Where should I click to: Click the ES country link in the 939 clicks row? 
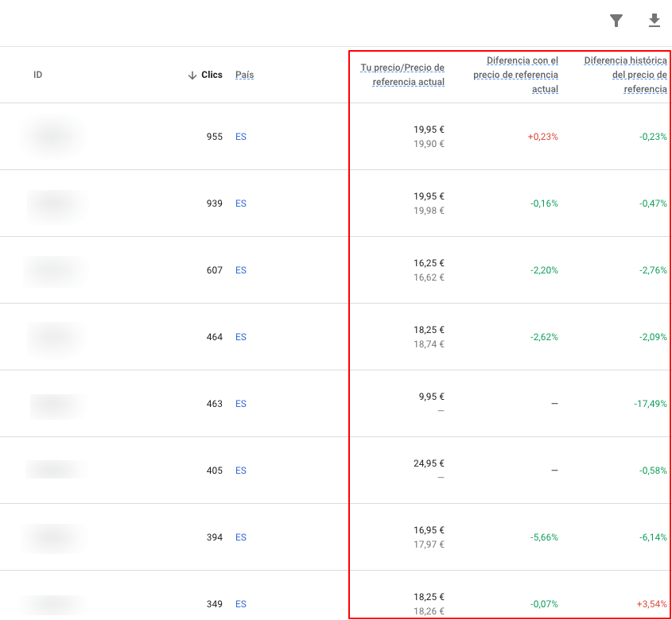coord(241,203)
